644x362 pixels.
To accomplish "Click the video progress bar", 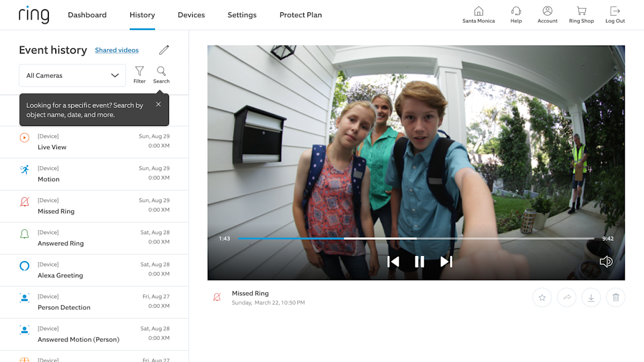I will 416,239.
